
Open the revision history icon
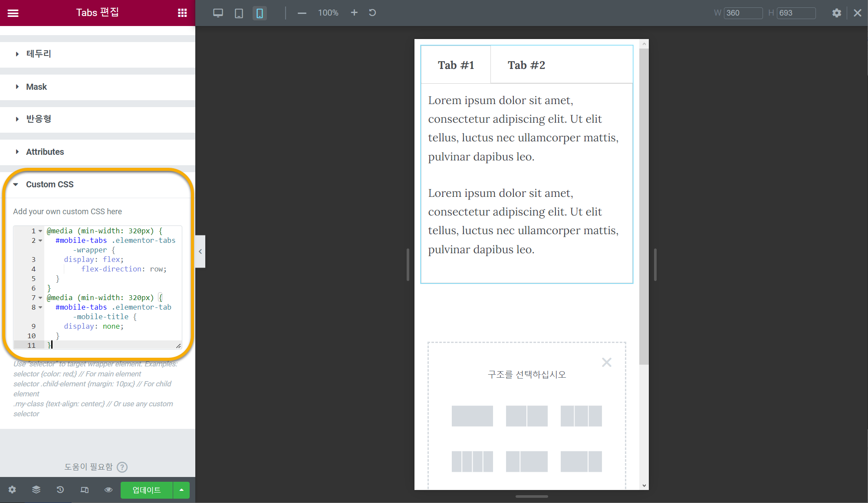(60, 490)
